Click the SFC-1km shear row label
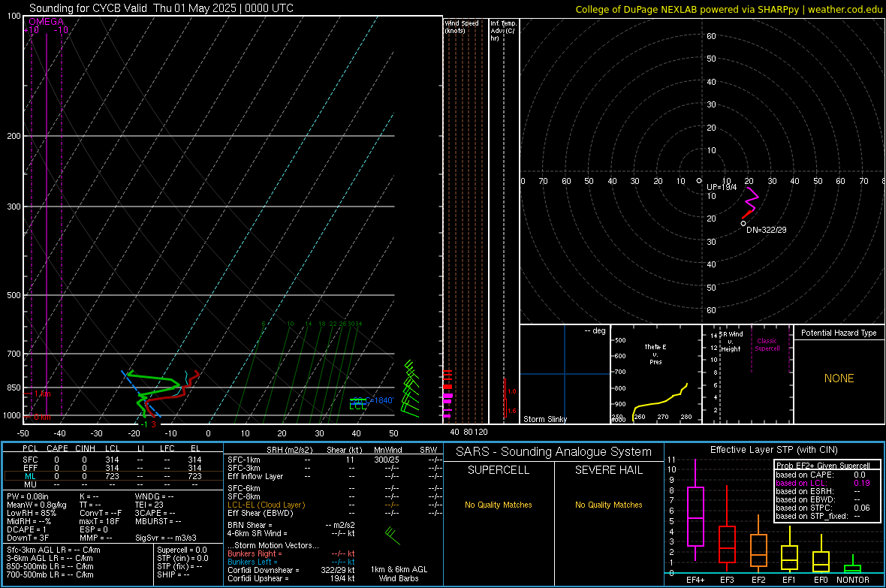The image size is (886, 588). tap(243, 460)
